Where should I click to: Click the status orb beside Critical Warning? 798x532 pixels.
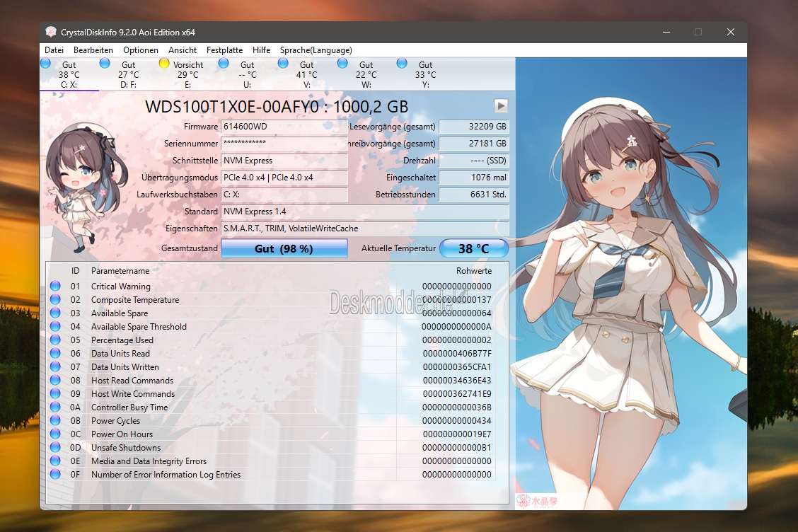55,286
